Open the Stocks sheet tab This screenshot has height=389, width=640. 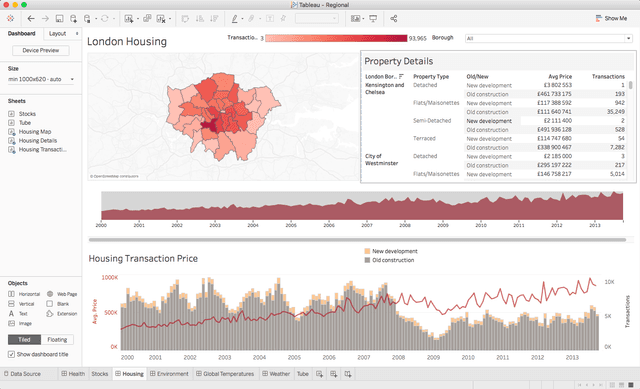point(100,374)
